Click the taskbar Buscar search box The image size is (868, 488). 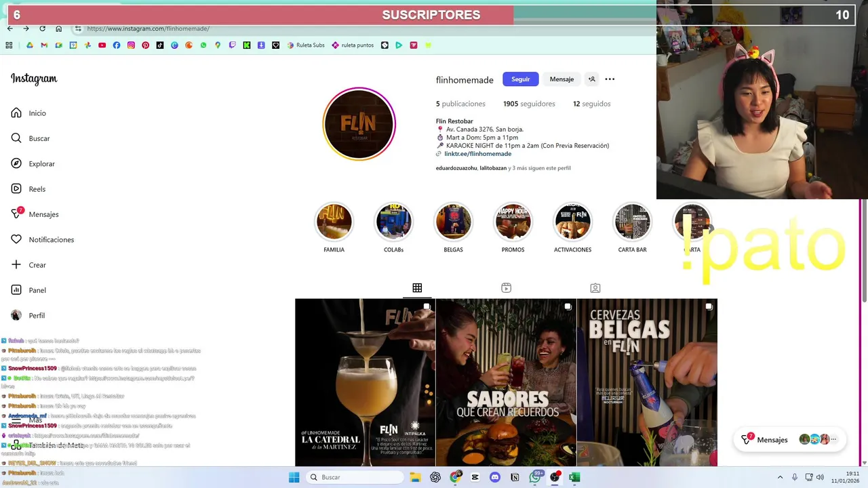click(x=355, y=477)
